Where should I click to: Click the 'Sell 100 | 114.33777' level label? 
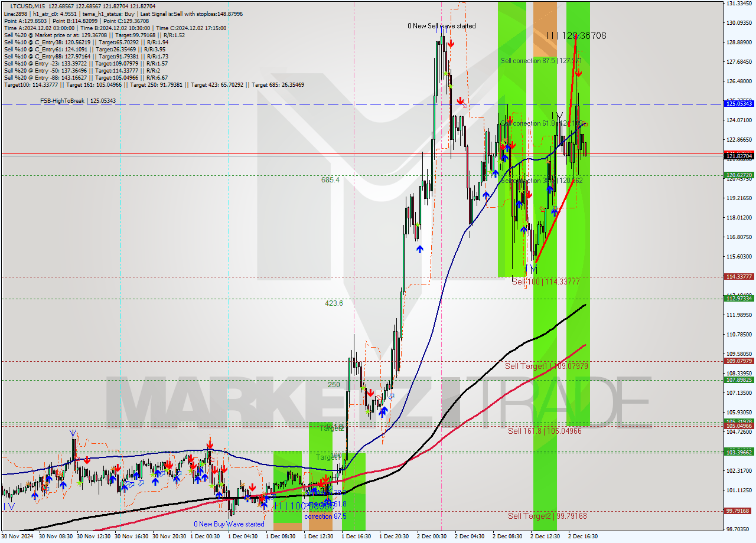546,282
